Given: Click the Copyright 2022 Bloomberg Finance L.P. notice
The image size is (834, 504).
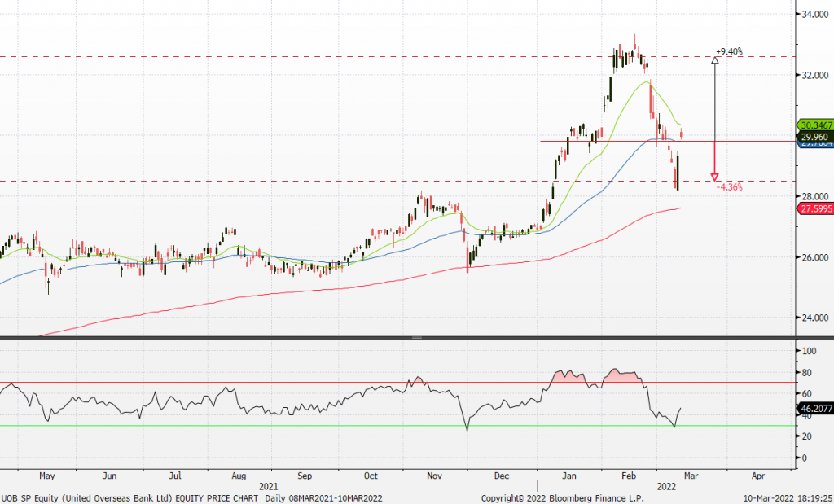Looking at the screenshot, I should pos(562,498).
